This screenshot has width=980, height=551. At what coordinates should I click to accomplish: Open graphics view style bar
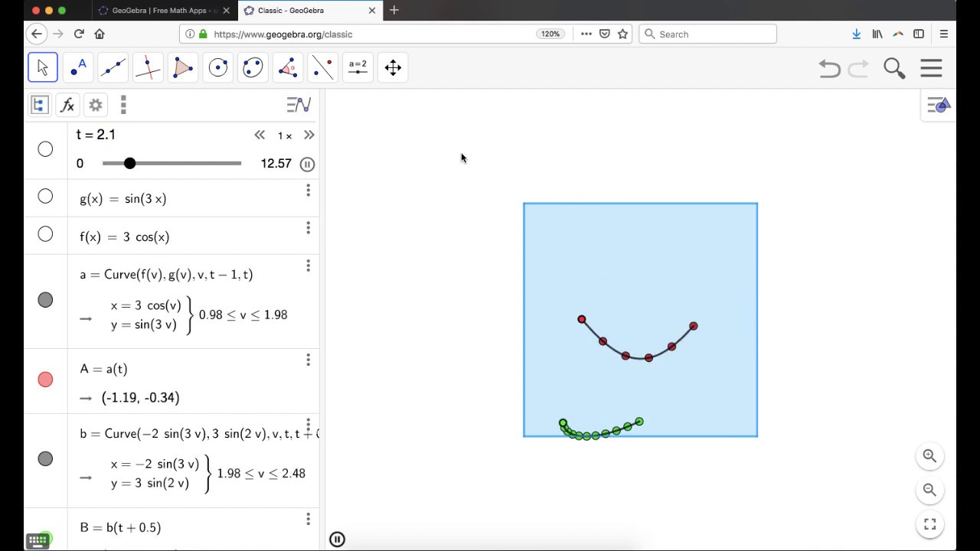(938, 105)
